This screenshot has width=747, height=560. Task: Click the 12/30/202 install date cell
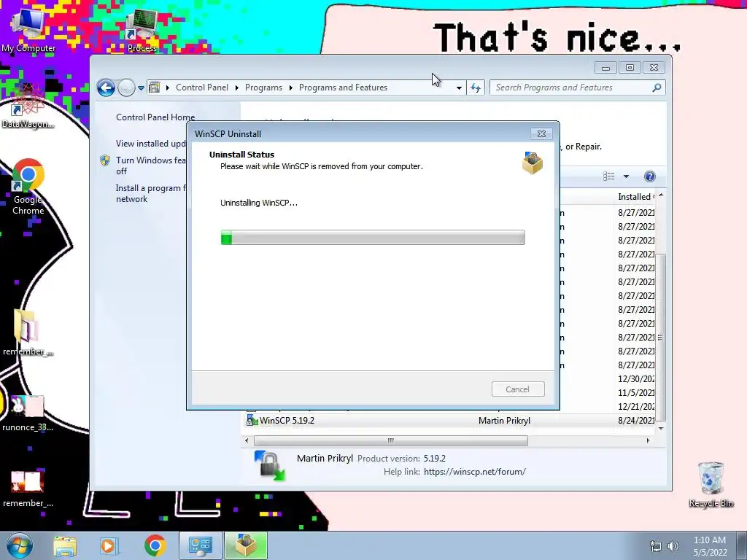[x=636, y=379]
